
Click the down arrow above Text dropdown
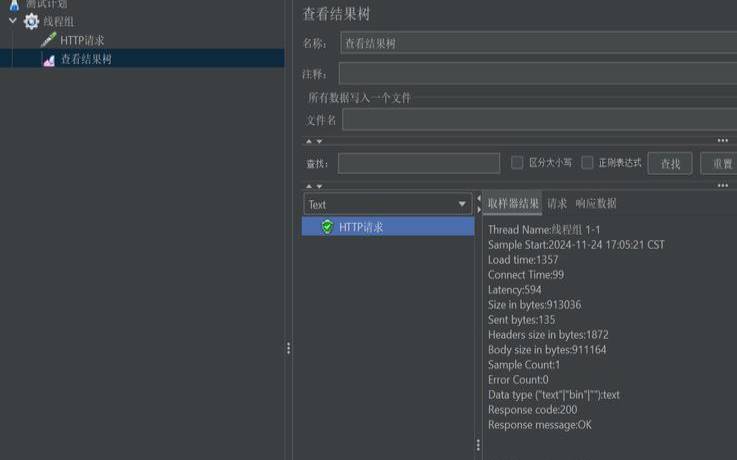319,186
